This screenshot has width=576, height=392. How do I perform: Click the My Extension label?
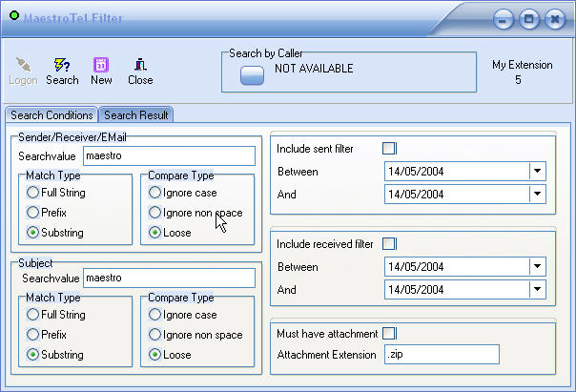coord(522,65)
